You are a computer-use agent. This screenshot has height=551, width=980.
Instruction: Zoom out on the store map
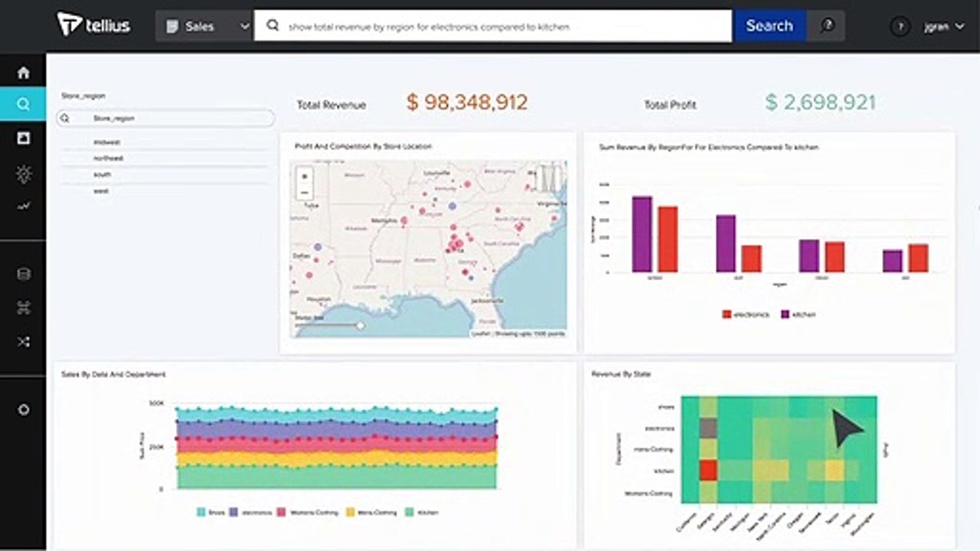tap(305, 193)
